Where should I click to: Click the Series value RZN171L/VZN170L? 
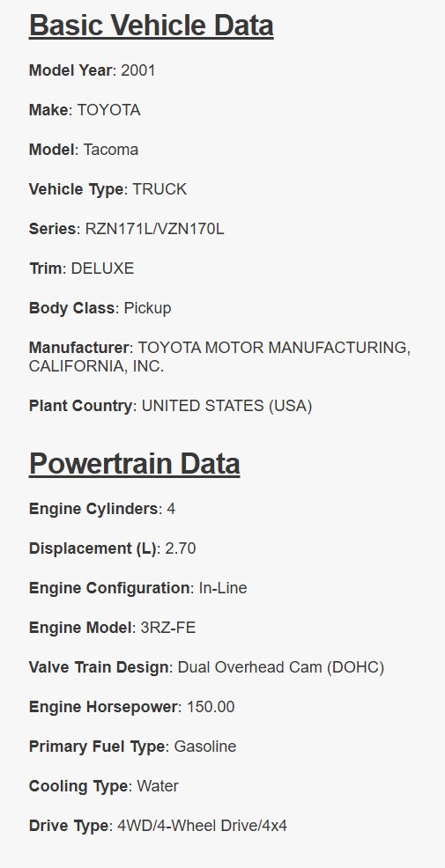click(154, 229)
